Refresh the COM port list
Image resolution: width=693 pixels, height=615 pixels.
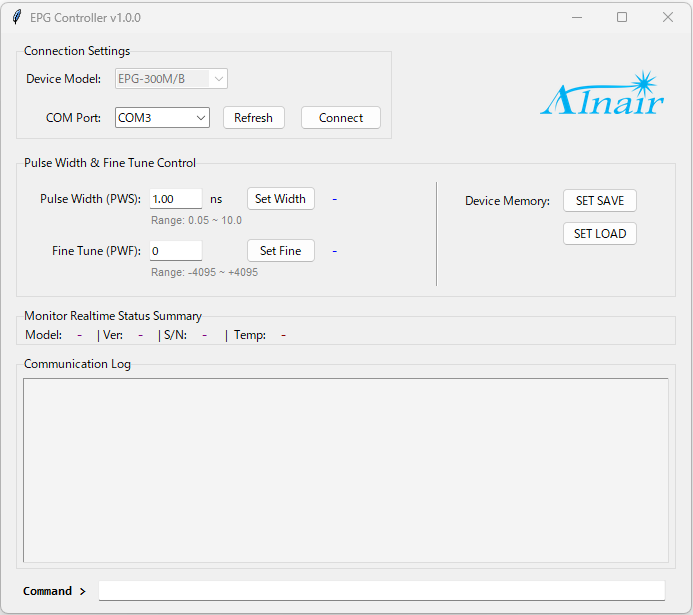click(254, 118)
